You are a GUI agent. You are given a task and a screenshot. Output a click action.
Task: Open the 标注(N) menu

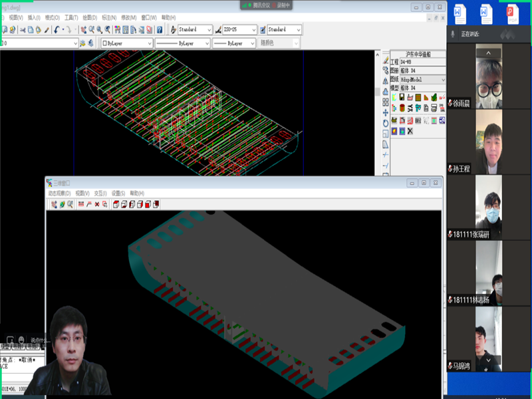[109, 17]
